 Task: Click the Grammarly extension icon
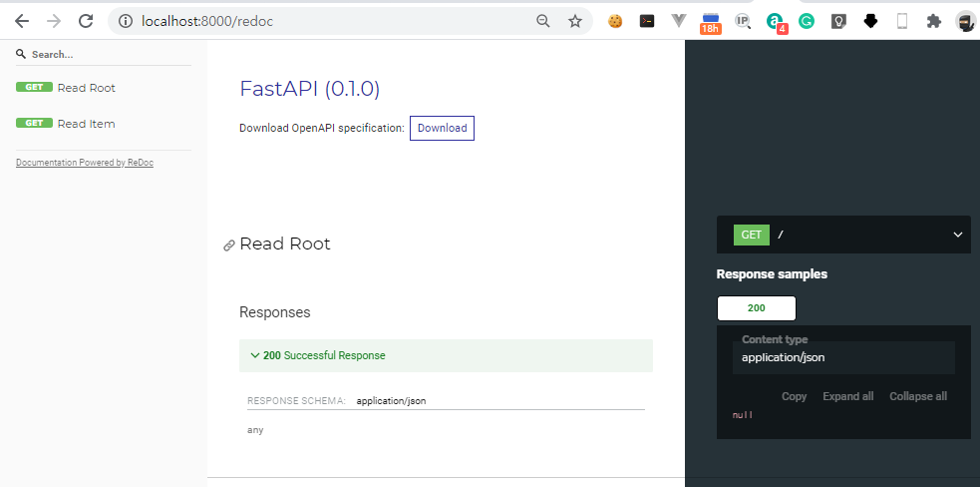807,21
